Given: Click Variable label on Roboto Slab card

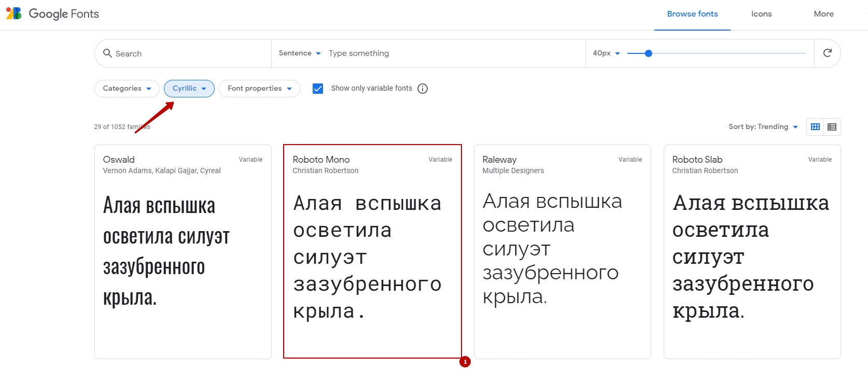Looking at the screenshot, I should (x=820, y=160).
